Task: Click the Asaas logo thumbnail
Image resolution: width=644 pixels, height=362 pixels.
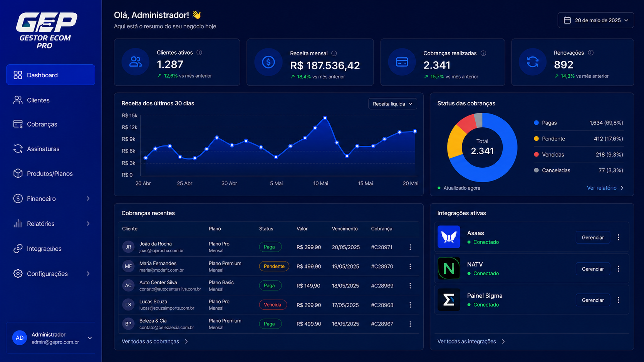Action: point(449,237)
